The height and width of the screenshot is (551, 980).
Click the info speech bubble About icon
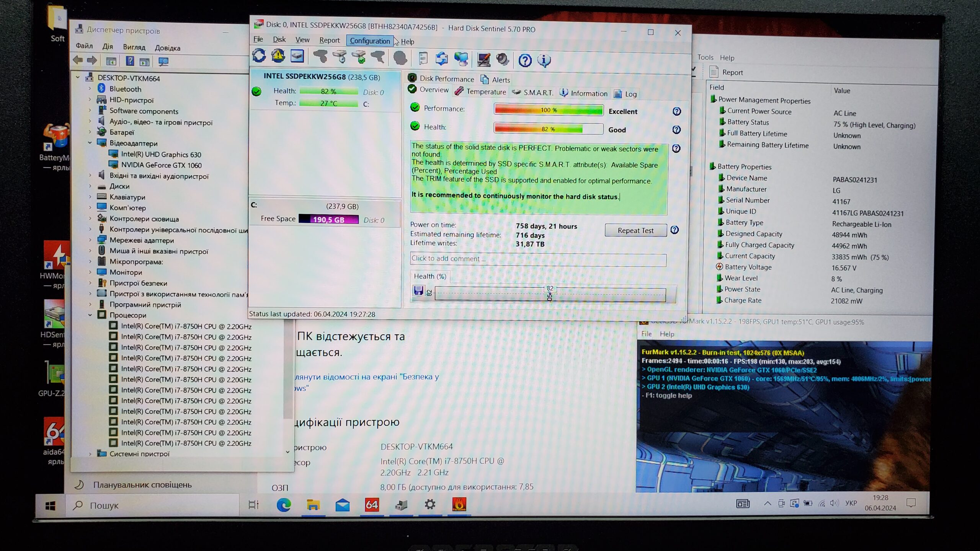[544, 60]
